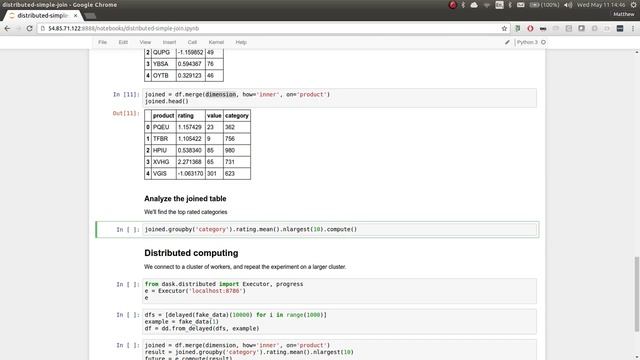Open the Chrome three-dot menu
Viewport: 640px width, 360px height.
tap(633, 29)
